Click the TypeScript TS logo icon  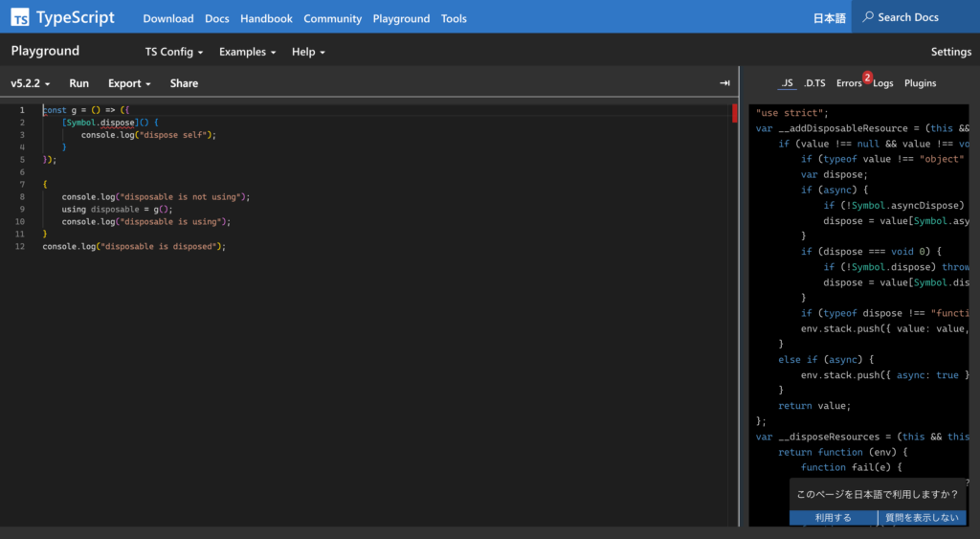point(20,18)
